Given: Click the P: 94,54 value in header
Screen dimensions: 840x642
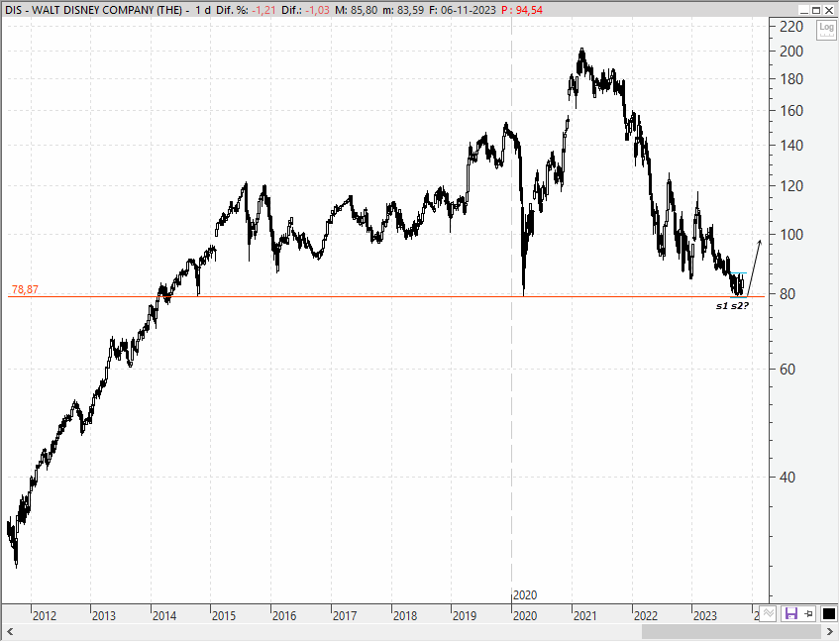Looking at the screenshot, I should pyautogui.click(x=522, y=10).
